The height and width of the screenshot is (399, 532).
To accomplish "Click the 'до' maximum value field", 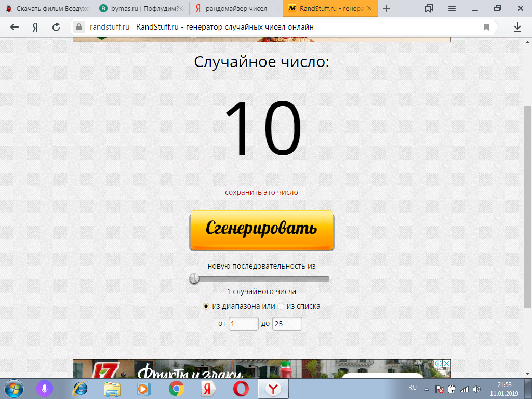I will [x=287, y=324].
